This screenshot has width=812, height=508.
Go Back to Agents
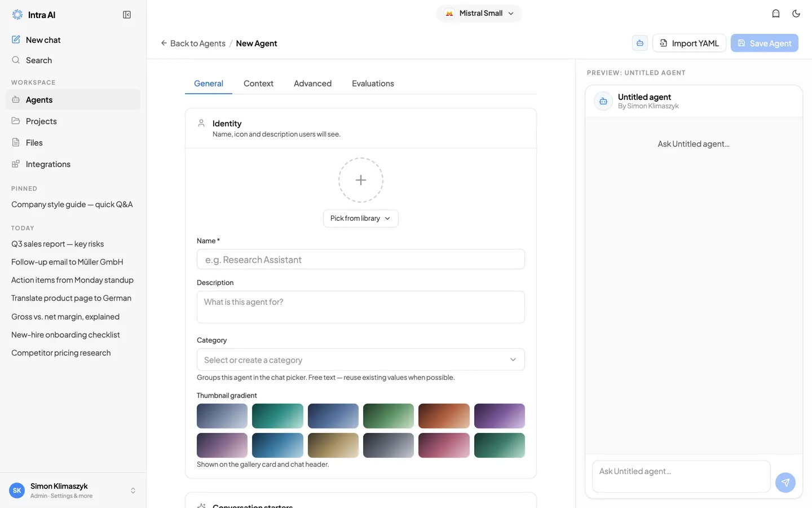click(x=193, y=43)
